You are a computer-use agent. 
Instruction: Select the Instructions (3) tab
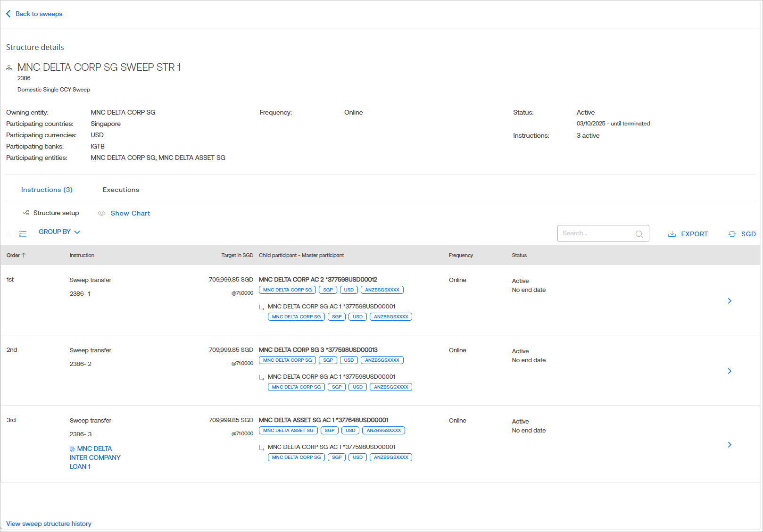47,190
